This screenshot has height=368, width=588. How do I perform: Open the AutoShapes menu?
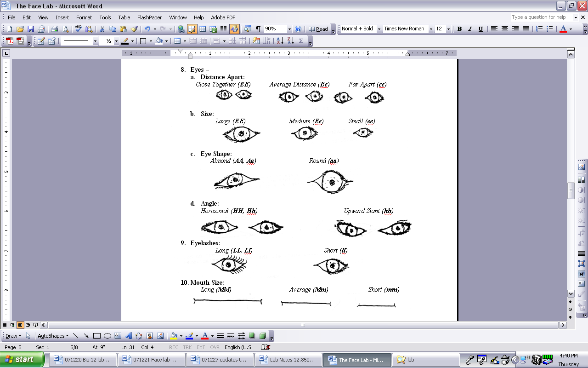pos(53,336)
